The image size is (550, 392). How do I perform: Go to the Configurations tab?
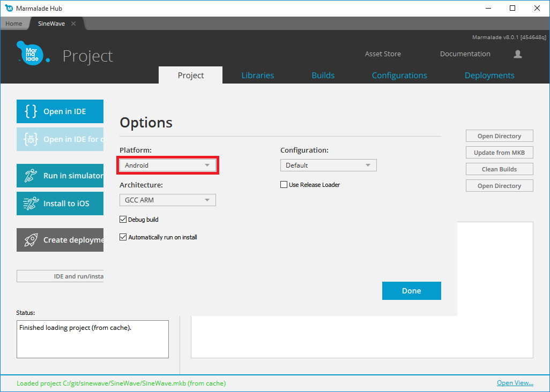click(x=399, y=75)
